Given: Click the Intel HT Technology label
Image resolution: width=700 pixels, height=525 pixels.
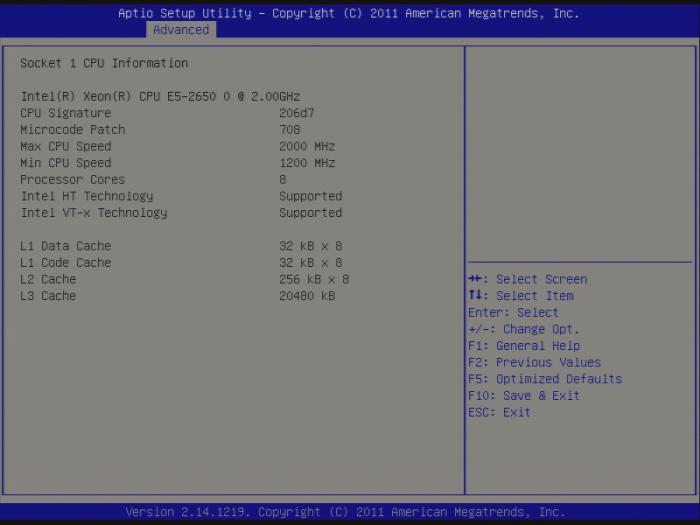Looking at the screenshot, I should click(x=87, y=196).
